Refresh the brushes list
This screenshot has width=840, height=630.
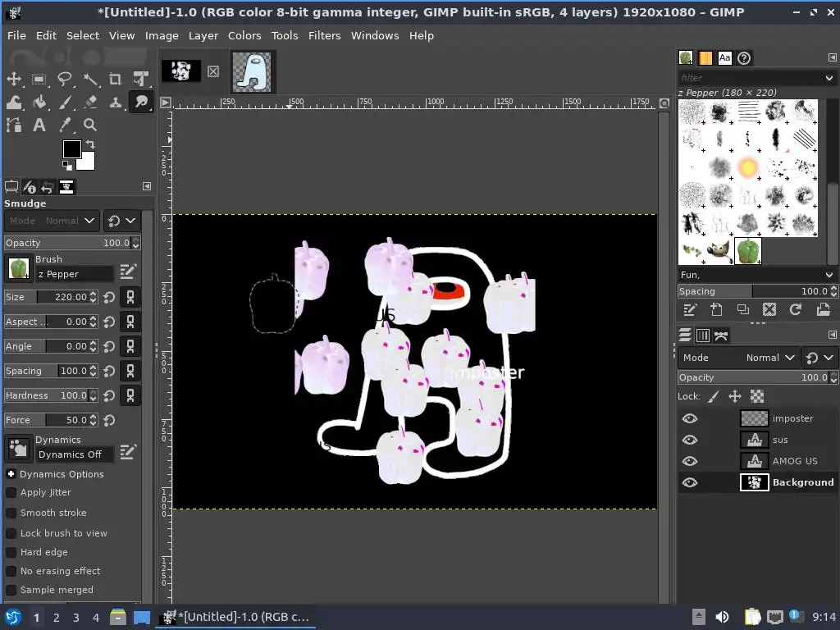796,309
